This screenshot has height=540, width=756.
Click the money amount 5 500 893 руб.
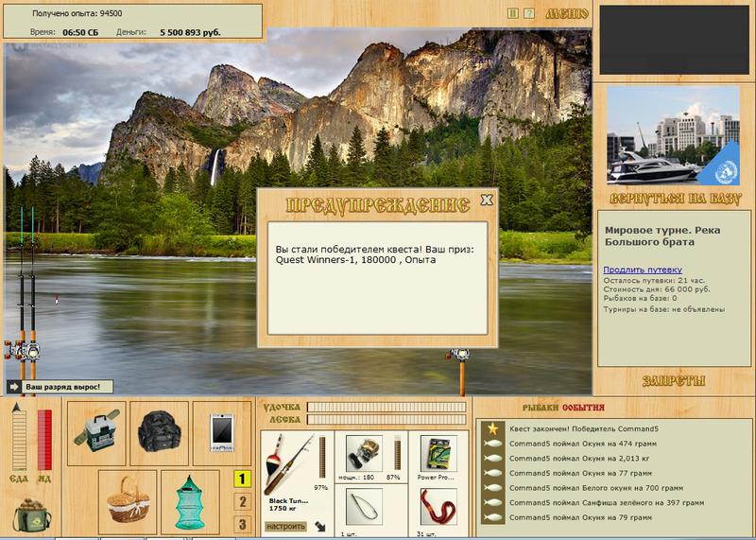pyautogui.click(x=190, y=33)
